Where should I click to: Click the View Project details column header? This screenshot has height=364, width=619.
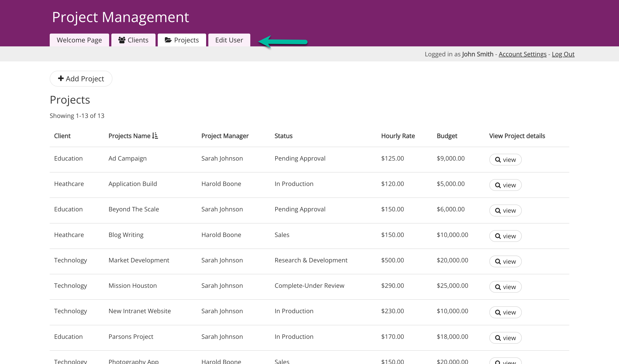(517, 136)
